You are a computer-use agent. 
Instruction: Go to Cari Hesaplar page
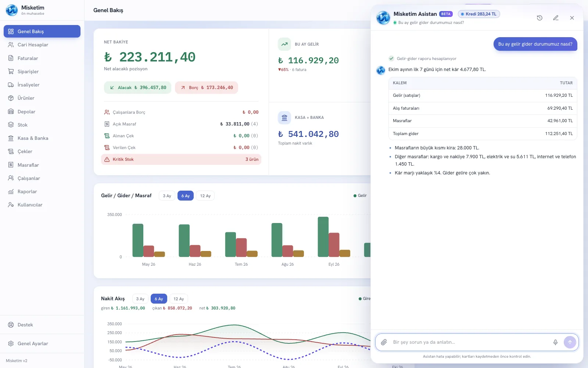42,45
